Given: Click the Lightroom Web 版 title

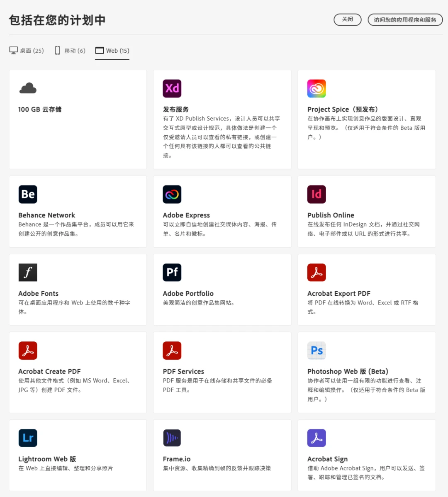Looking at the screenshot, I should pyautogui.click(x=47, y=459).
